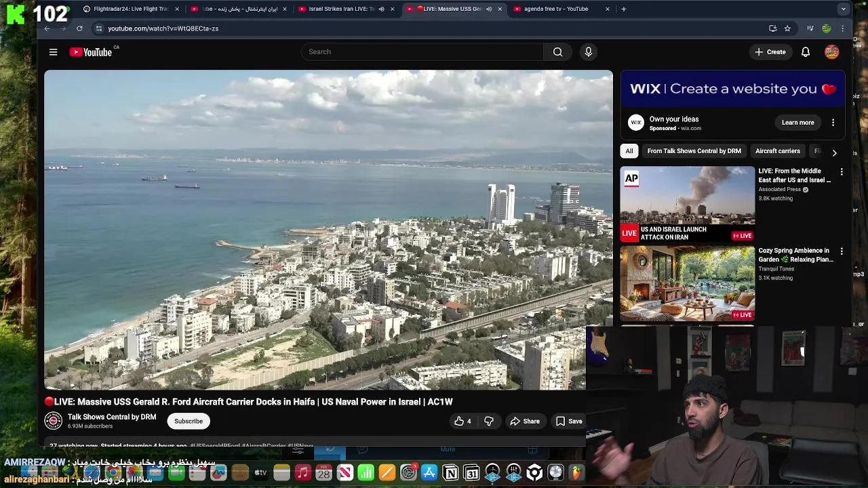This screenshot has width=868, height=488.
Task: Open Apple TV from the dock
Action: (x=260, y=472)
